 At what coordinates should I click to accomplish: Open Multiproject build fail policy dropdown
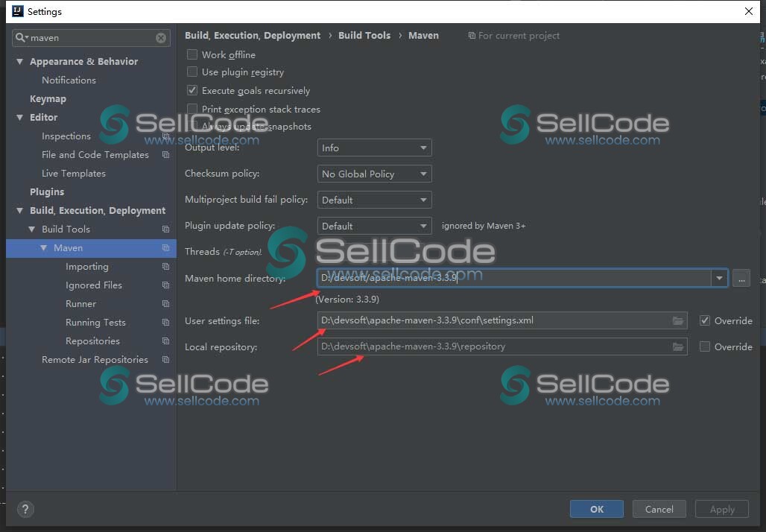374,200
